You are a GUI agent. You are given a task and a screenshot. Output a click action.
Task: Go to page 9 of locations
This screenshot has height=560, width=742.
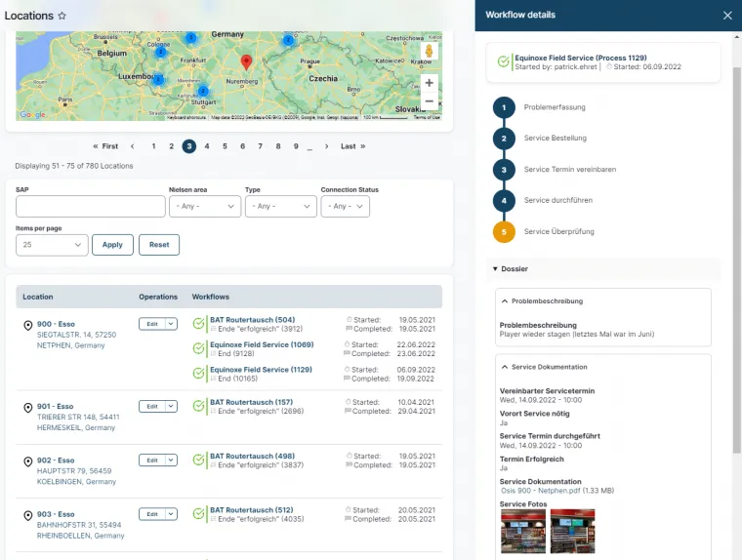click(296, 146)
